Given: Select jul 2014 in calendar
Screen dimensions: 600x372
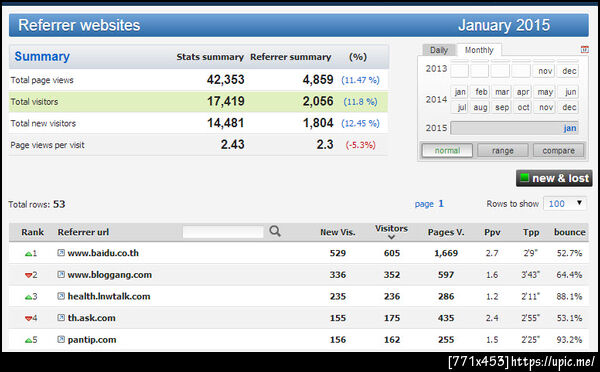Looking at the screenshot, I should [460, 107].
